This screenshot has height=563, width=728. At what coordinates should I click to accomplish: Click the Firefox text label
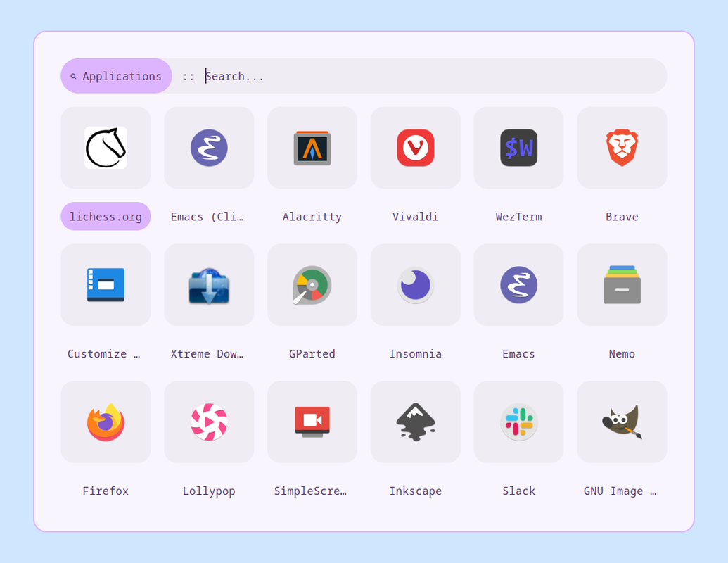point(106,491)
